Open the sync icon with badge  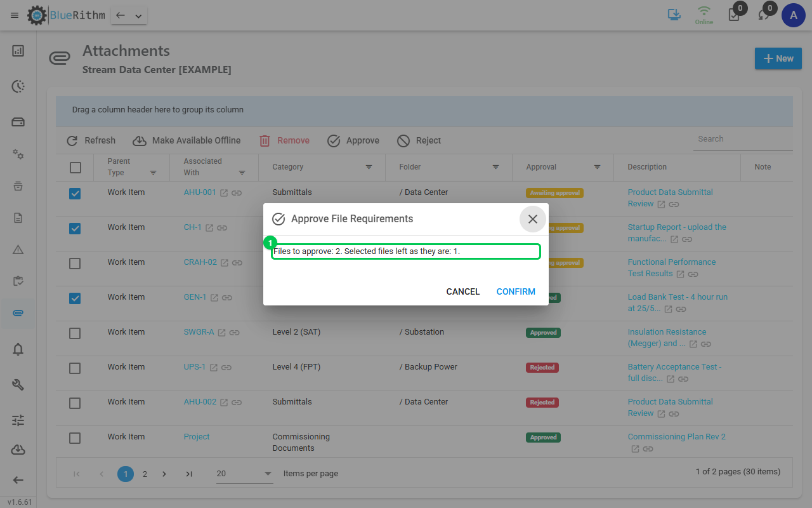(764, 15)
